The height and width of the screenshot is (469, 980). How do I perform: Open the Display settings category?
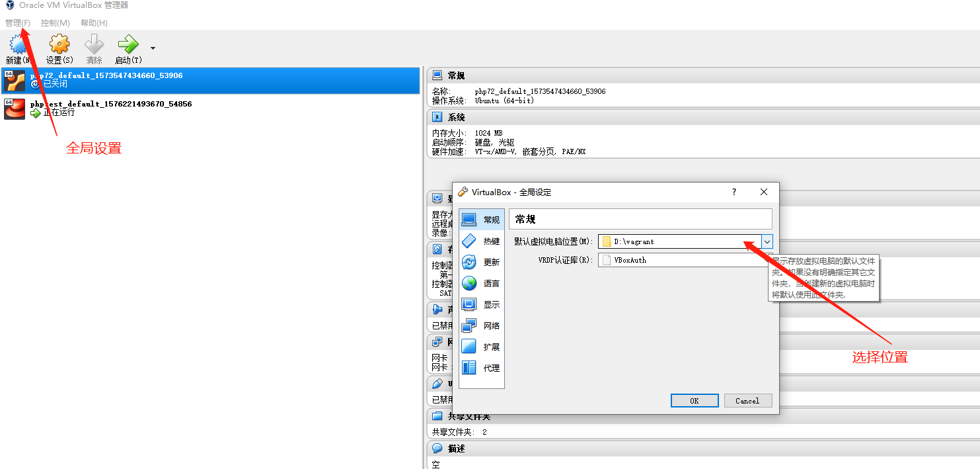point(482,305)
